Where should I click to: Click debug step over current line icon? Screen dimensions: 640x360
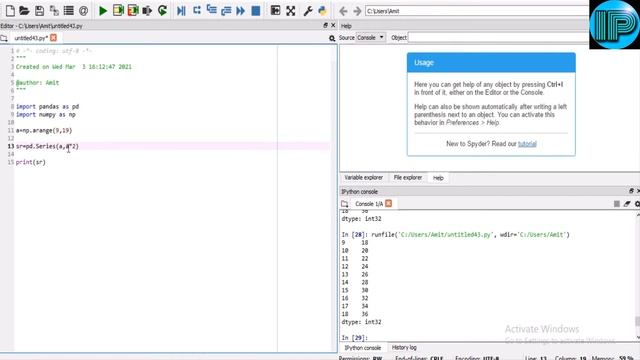197,11
